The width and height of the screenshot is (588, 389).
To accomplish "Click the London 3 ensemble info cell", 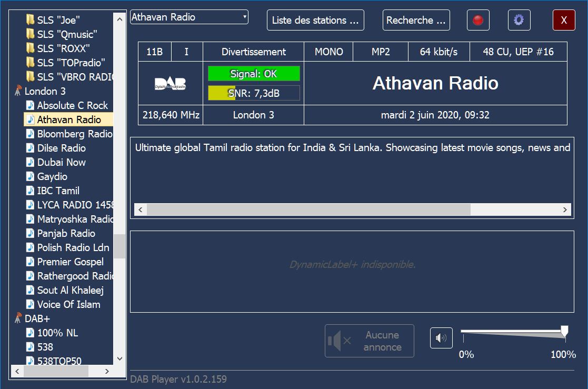I will pos(254,115).
